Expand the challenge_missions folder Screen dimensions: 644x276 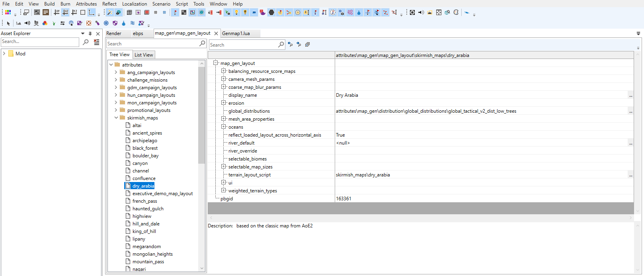click(x=116, y=80)
